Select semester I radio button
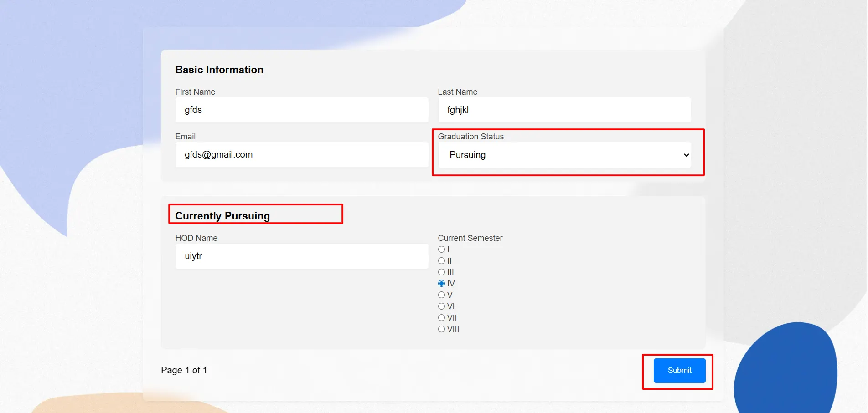This screenshot has width=868, height=413. [x=441, y=250]
